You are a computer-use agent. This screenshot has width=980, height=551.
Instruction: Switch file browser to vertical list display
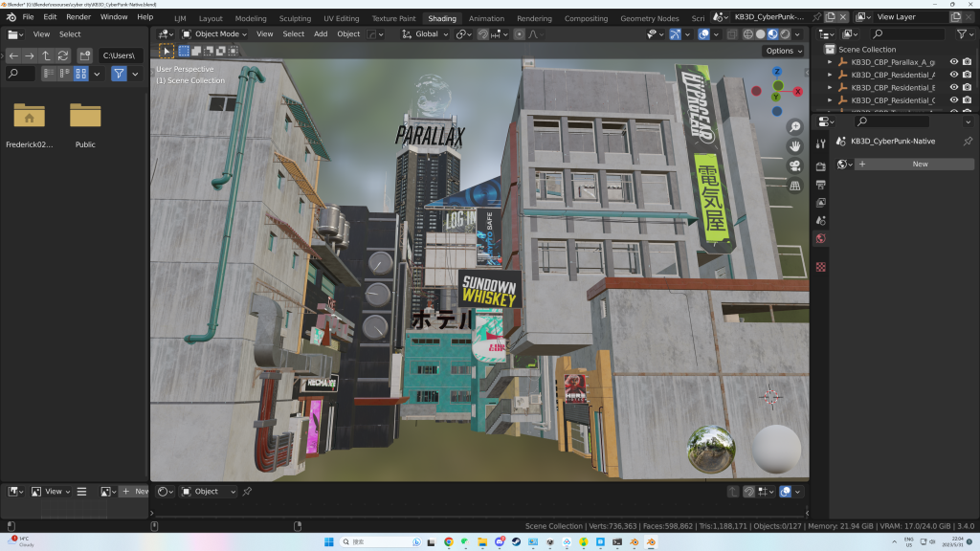tap(49, 74)
